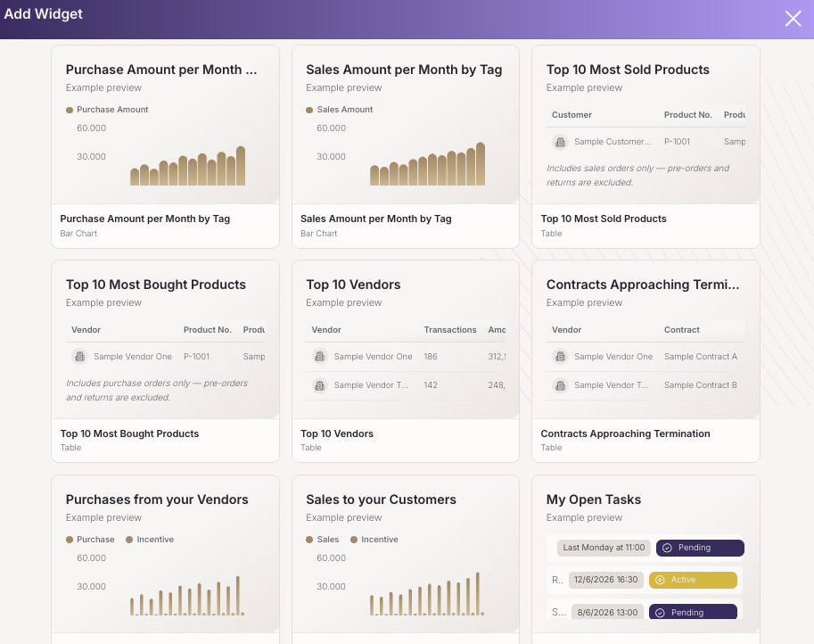Add the Top 10 Most Sold Products widget
The image size is (814, 644).
pyautogui.click(x=645, y=146)
